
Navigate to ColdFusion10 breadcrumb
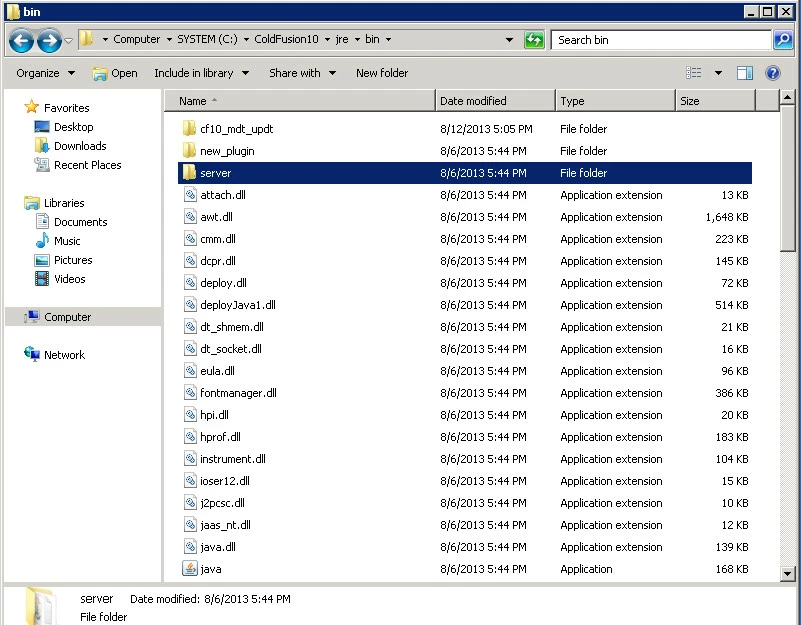pos(286,39)
